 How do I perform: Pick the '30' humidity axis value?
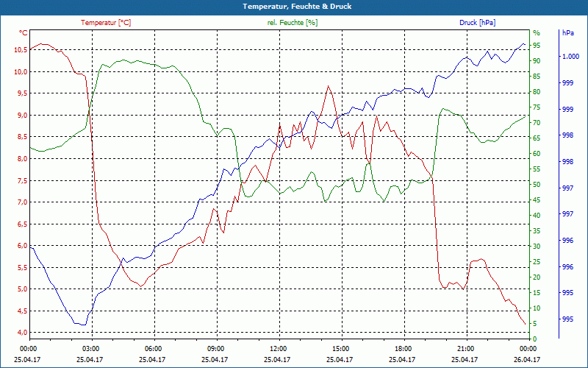coord(537,247)
